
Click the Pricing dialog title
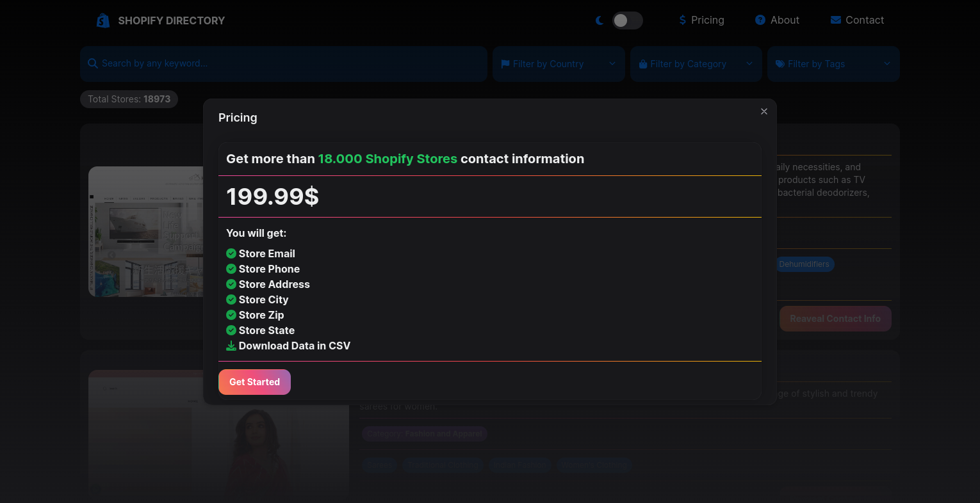tap(238, 118)
